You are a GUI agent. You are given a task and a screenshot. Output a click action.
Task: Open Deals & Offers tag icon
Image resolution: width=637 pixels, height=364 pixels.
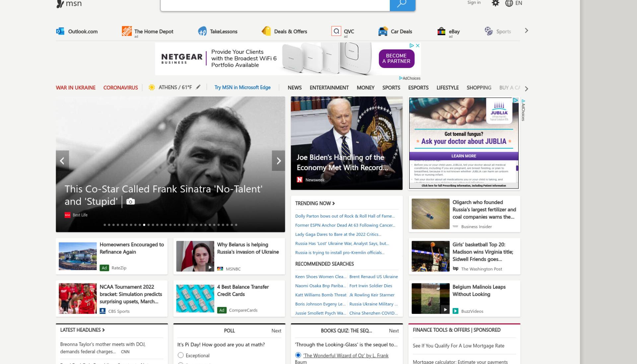[x=266, y=31]
